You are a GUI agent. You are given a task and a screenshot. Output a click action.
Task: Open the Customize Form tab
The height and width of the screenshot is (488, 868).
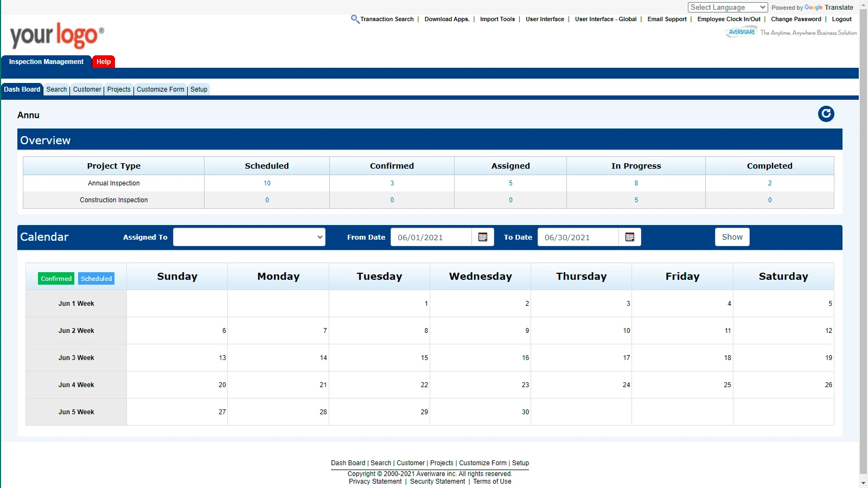tap(161, 89)
